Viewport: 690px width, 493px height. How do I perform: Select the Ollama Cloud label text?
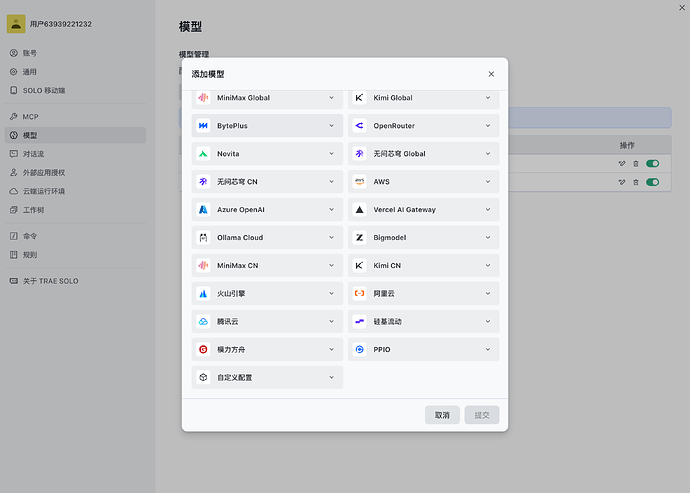pos(240,238)
